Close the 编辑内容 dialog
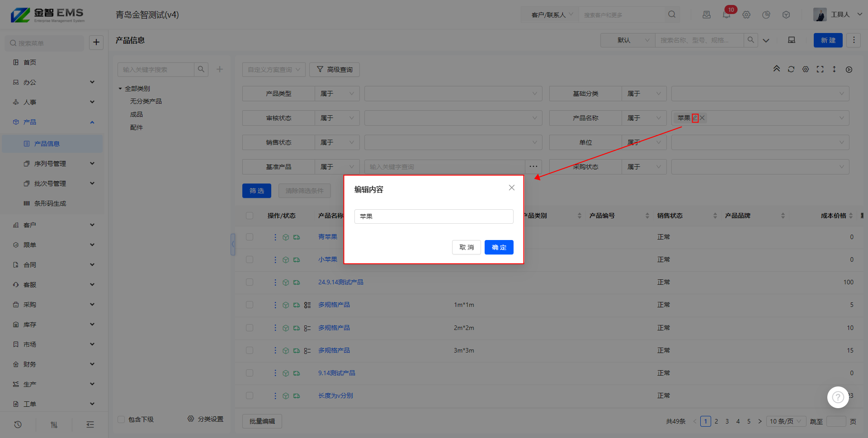 pyautogui.click(x=512, y=188)
